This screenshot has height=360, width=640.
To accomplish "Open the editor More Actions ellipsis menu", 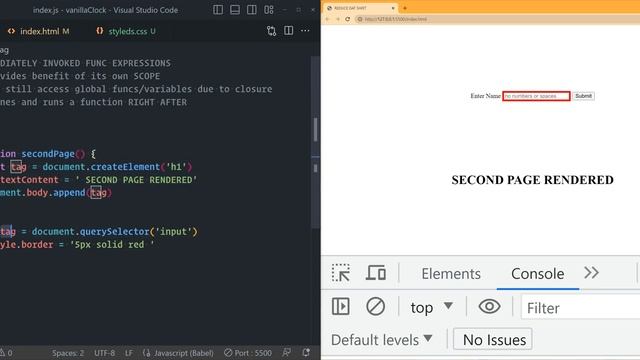I will [305, 31].
